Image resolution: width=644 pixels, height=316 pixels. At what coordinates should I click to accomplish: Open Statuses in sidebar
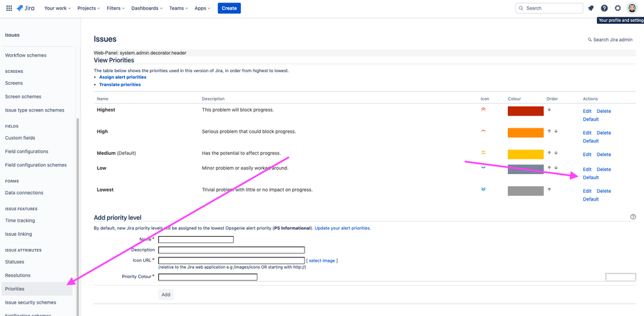(x=14, y=262)
